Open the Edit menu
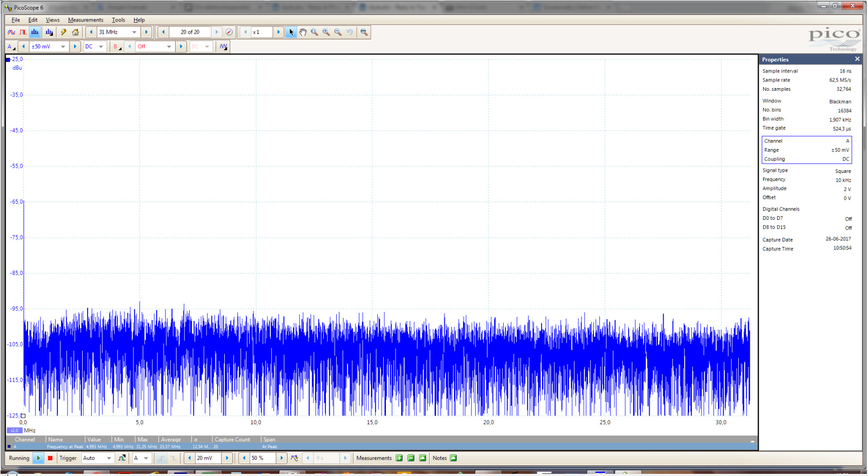The image size is (868, 476). [x=33, y=20]
